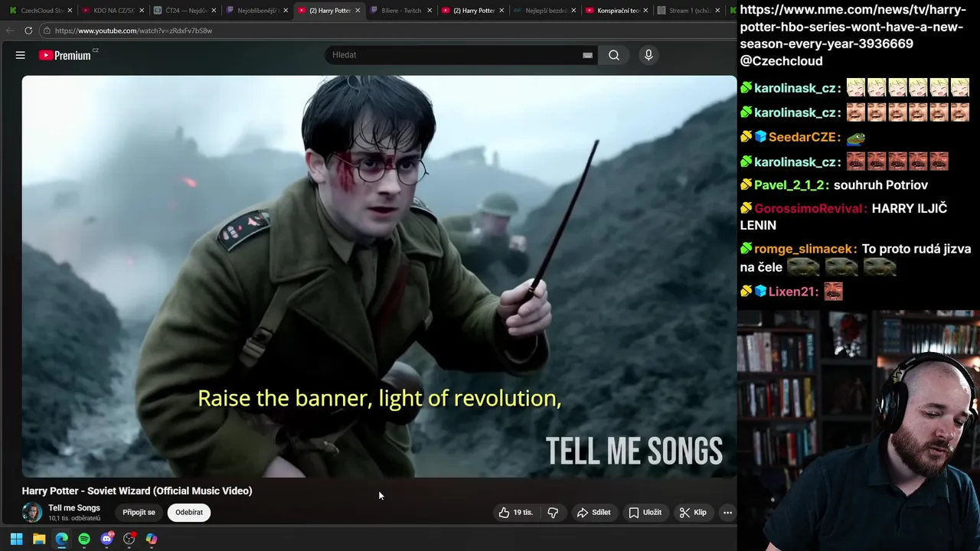This screenshot has height=551, width=980.
Task: Click GorossimoRevival username in chat
Action: click(811, 209)
